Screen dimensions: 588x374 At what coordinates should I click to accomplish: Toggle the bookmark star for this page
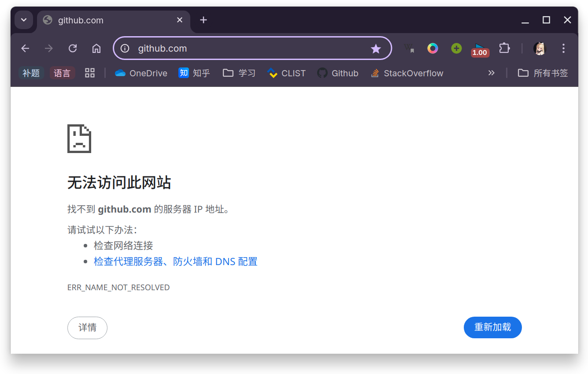[x=376, y=49]
